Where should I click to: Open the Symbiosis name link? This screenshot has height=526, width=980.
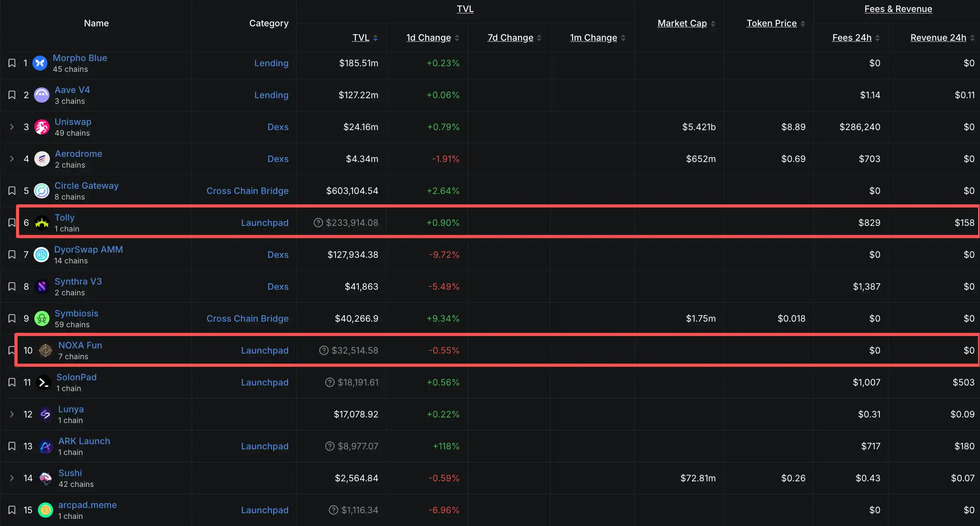(77, 313)
